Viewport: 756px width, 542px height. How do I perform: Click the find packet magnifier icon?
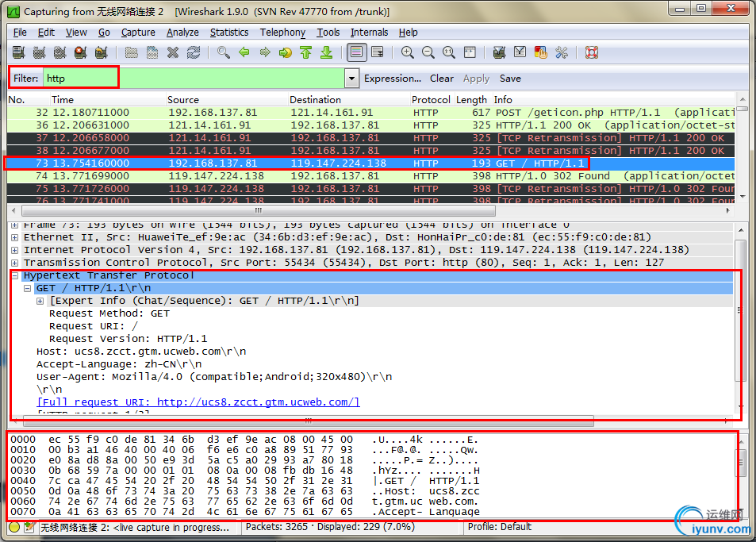click(x=223, y=52)
